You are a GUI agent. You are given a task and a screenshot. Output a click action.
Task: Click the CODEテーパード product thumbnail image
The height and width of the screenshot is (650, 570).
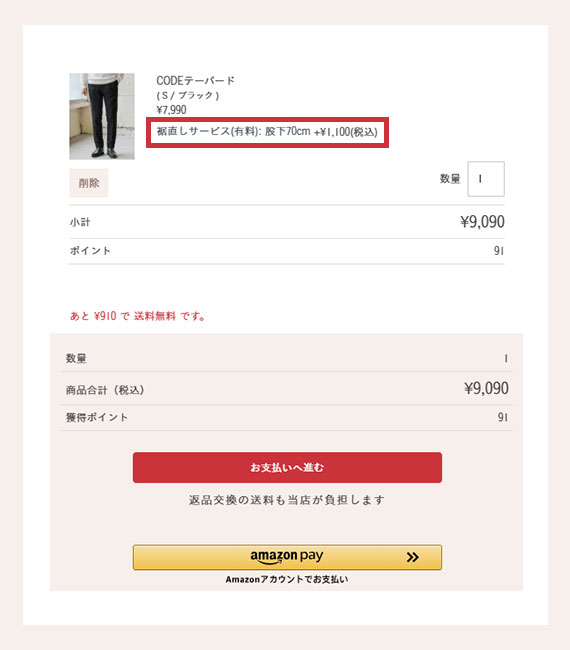(x=102, y=116)
